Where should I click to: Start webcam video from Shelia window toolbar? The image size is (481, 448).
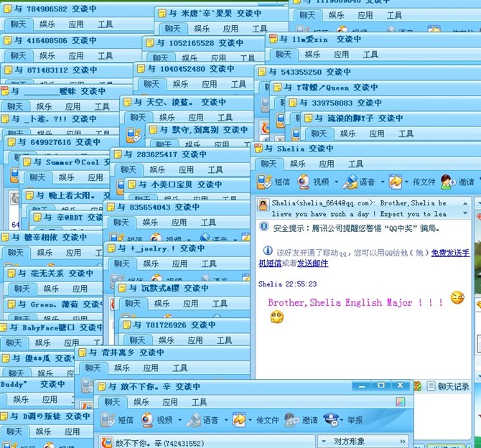[x=304, y=182]
